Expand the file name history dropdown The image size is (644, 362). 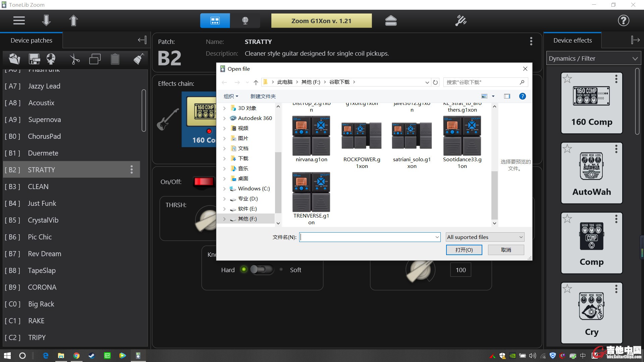point(437,237)
